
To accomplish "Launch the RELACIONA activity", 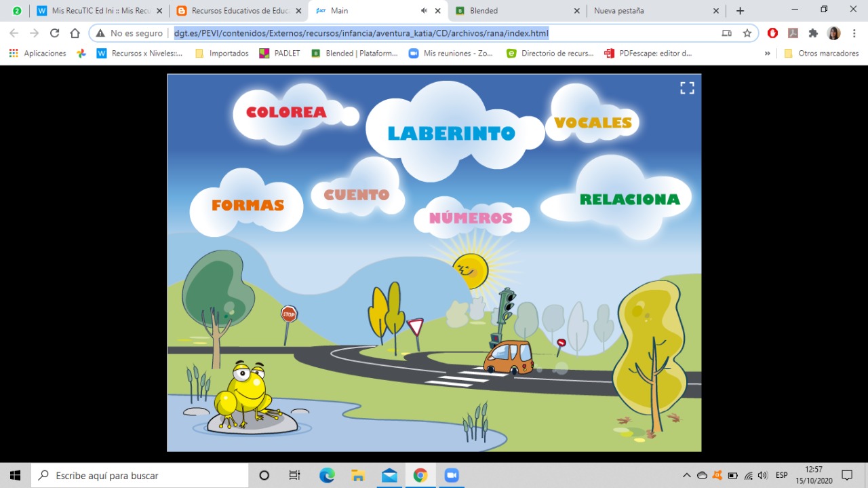I will (629, 200).
